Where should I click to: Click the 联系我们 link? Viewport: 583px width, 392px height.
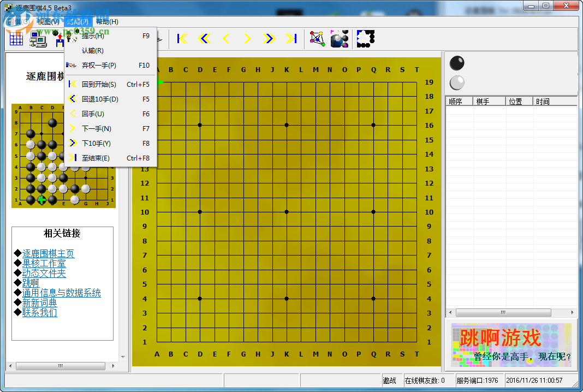click(x=39, y=312)
